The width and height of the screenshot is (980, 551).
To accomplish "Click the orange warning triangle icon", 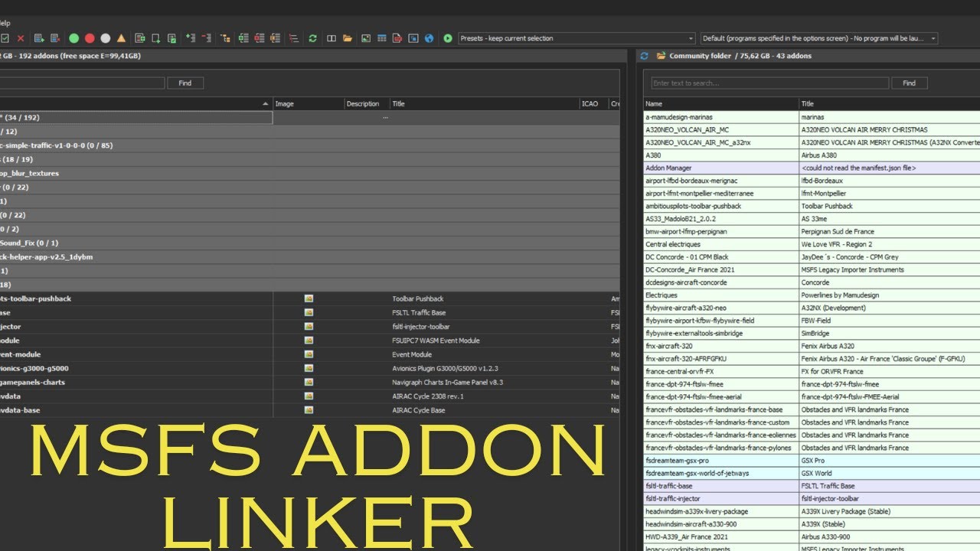I will 121,38.
